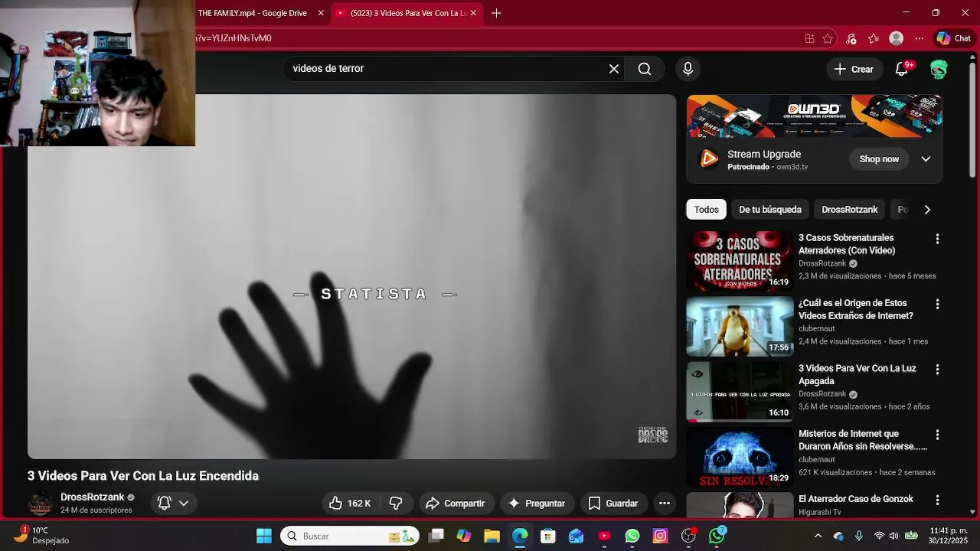This screenshot has width=980, height=551.
Task: Open Task View on the taskbar
Action: pyautogui.click(x=436, y=536)
